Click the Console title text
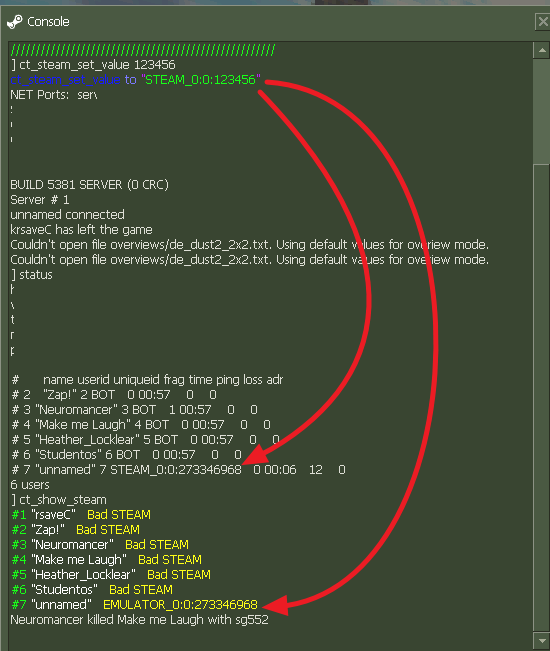This screenshot has height=651, width=550. click(48, 22)
